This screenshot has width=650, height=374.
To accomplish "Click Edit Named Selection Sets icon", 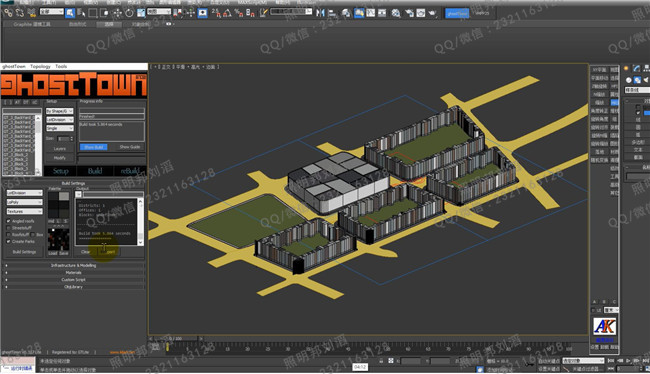I will click(263, 13).
